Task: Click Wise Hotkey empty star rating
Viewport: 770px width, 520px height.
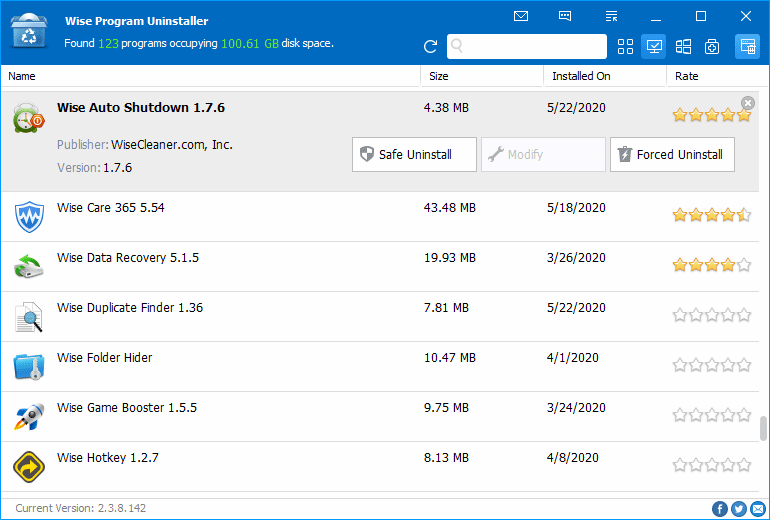Action: 712,465
